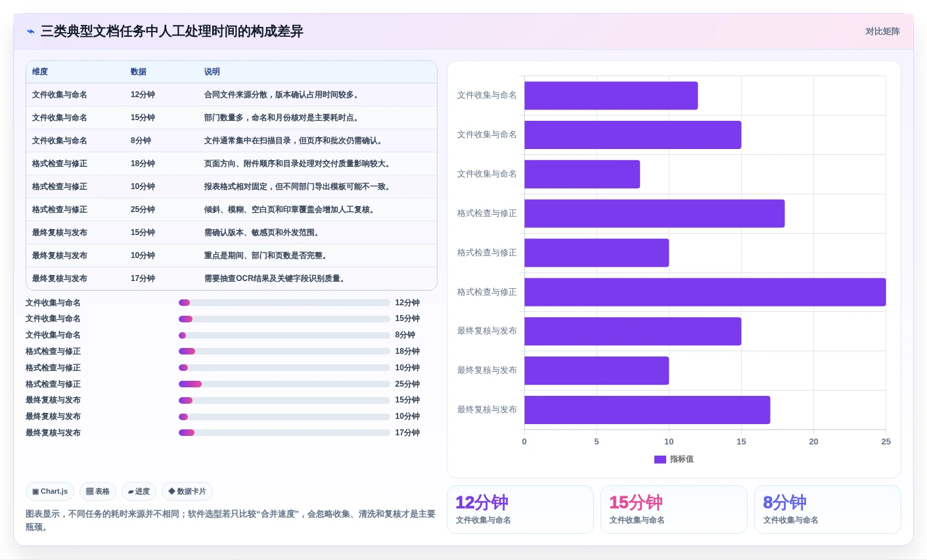Click the 文件收集与命名 chart bar reaching 15

pyautogui.click(x=633, y=135)
